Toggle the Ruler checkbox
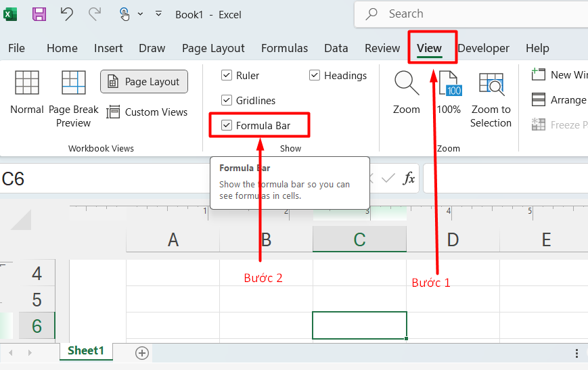 click(227, 76)
